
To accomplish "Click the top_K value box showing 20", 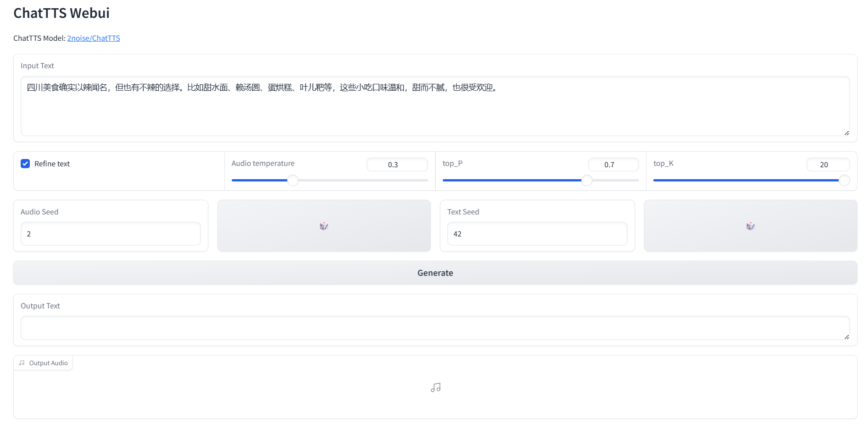I will click(x=828, y=165).
